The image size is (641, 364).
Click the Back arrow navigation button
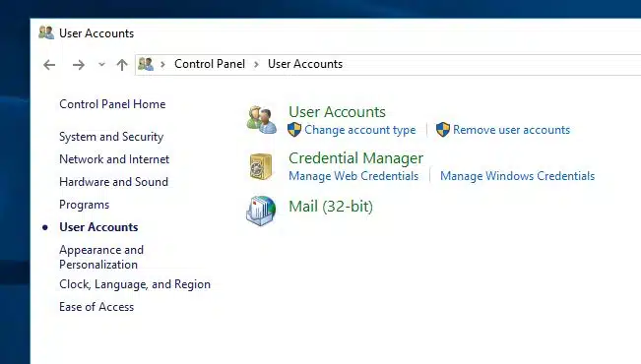(x=49, y=65)
